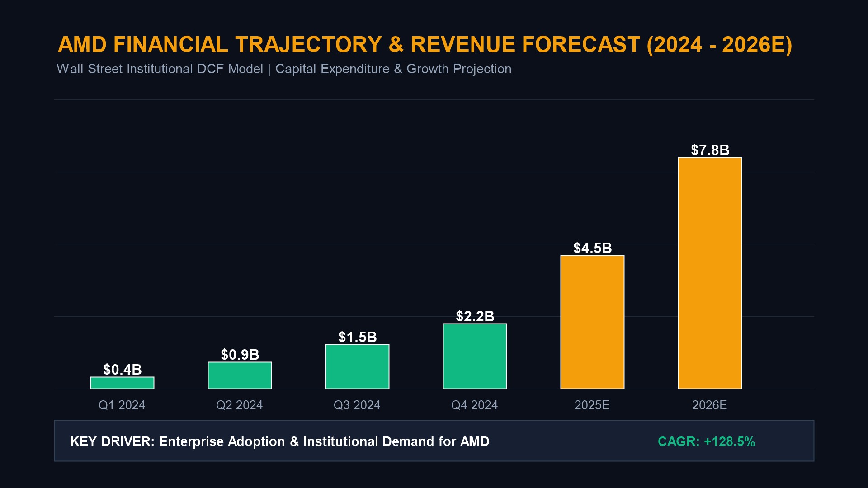Click the Q1 2024 axis label
868x488 pixels.
(x=122, y=405)
